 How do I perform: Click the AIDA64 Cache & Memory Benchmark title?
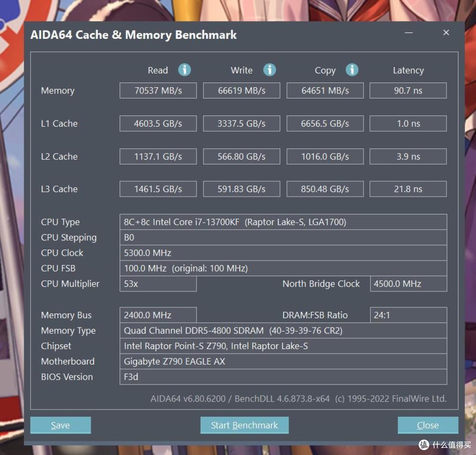(x=134, y=35)
